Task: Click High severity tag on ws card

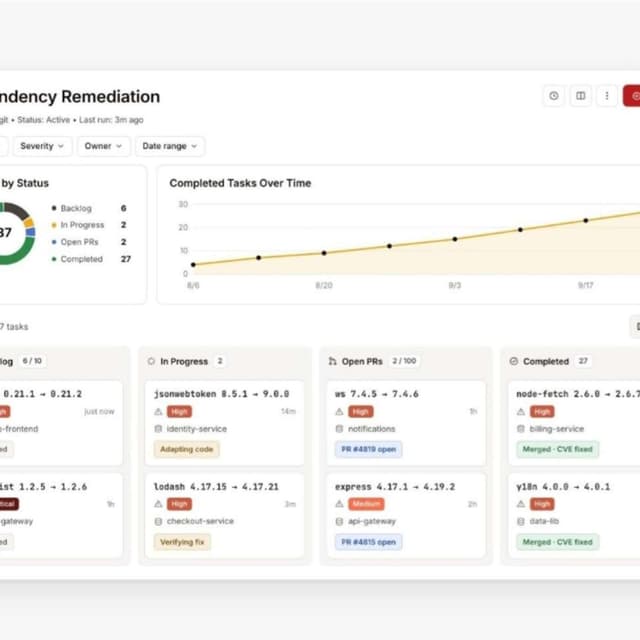Action: (x=360, y=411)
